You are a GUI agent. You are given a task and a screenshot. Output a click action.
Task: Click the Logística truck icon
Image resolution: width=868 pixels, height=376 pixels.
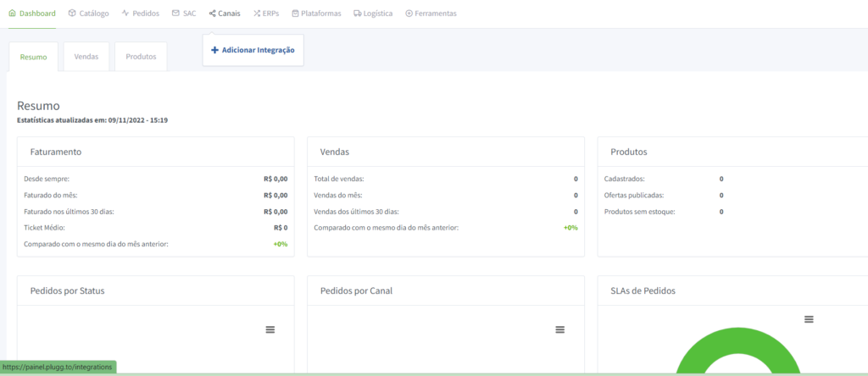[x=358, y=14]
